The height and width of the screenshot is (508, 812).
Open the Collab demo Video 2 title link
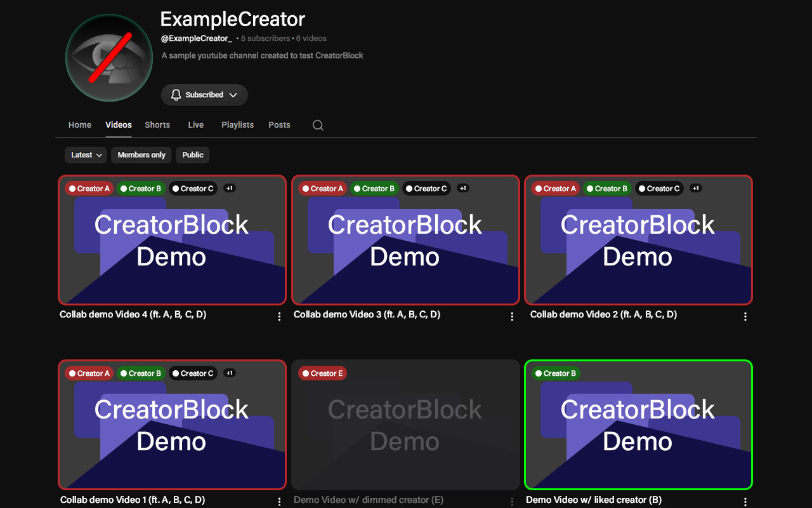pyautogui.click(x=603, y=314)
